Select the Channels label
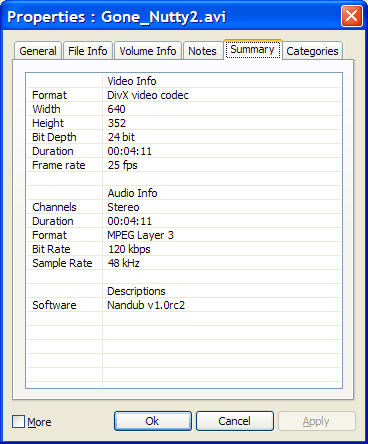Screen dimensions: 368x444 point(54,207)
